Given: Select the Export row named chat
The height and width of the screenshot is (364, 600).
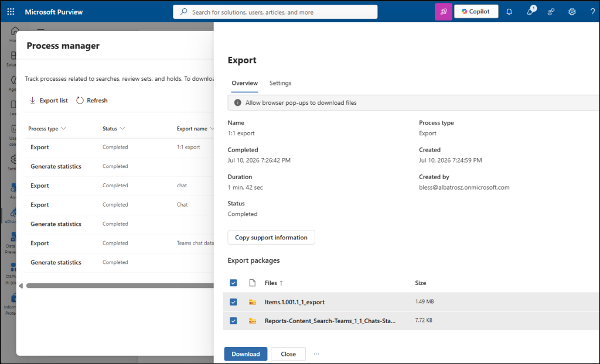Looking at the screenshot, I should coord(119,186).
